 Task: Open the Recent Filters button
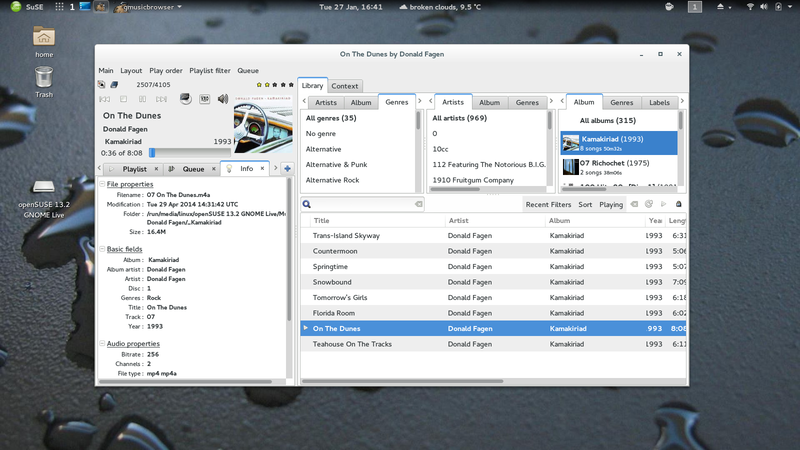548,205
